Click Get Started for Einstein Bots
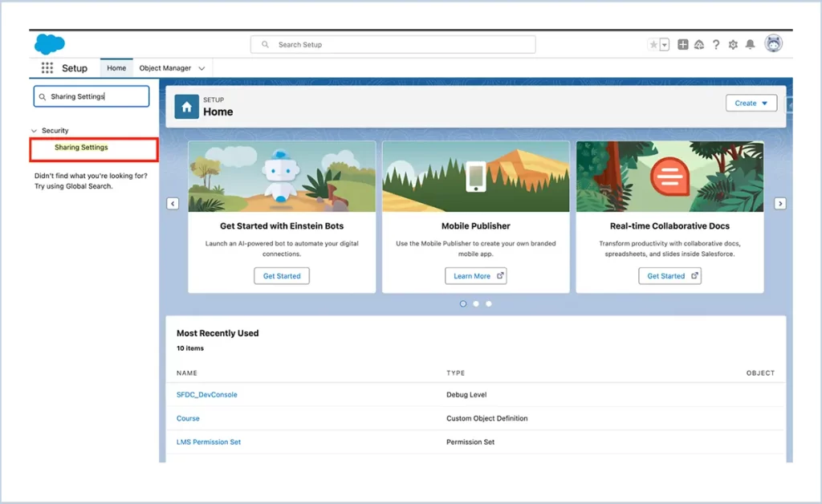Viewport: 822px width, 504px height. [282, 276]
